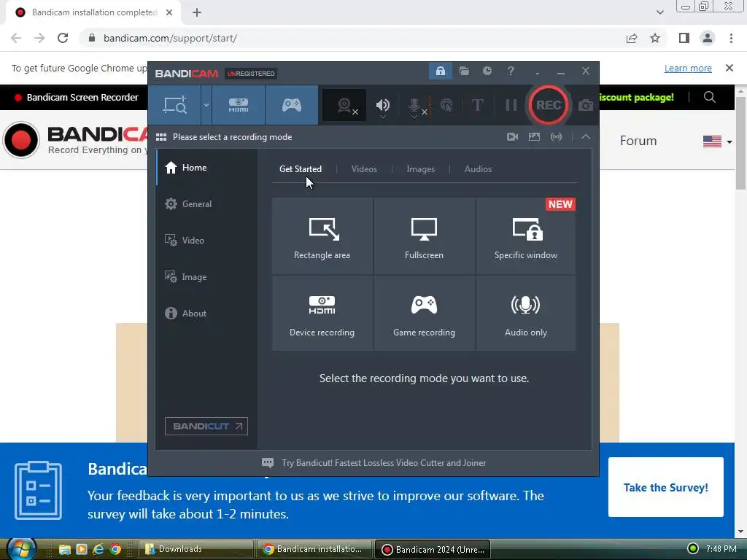Toggle Chrome side panel icon
Screen dimensions: 747x560
tap(684, 38)
